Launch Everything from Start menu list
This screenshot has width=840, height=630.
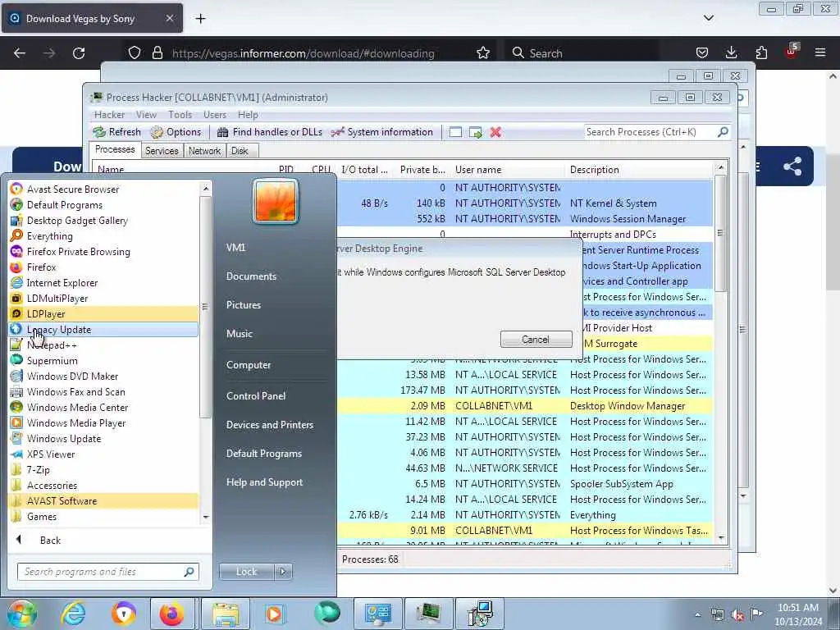tap(104, 235)
